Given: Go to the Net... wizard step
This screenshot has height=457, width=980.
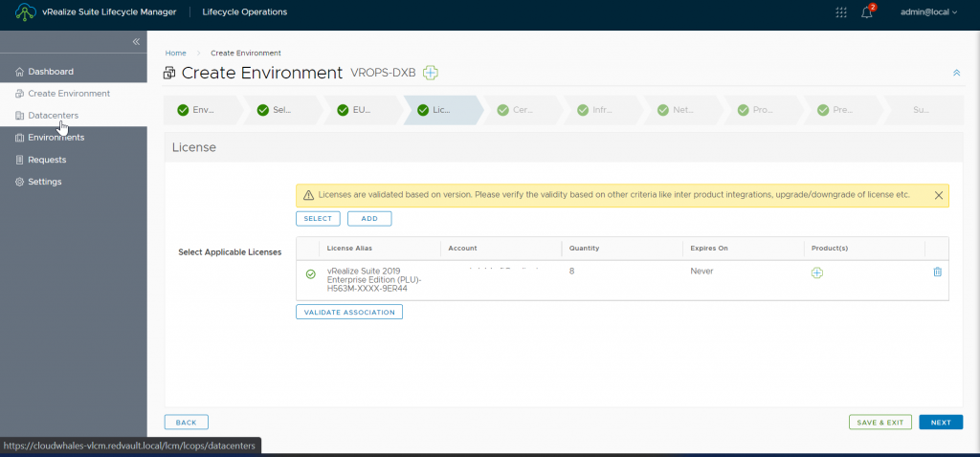Looking at the screenshot, I should click(x=682, y=111).
